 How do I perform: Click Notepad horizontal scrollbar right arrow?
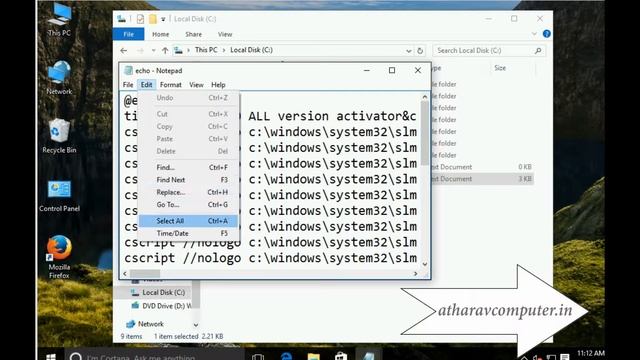[x=416, y=274]
